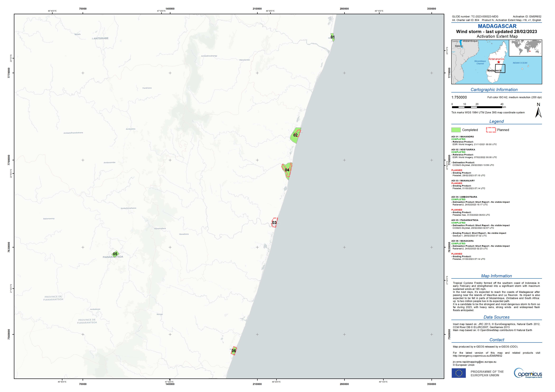Click the jrc-ems-rapidmapping email address
Screen dimensions: 555x392
pos(475,362)
